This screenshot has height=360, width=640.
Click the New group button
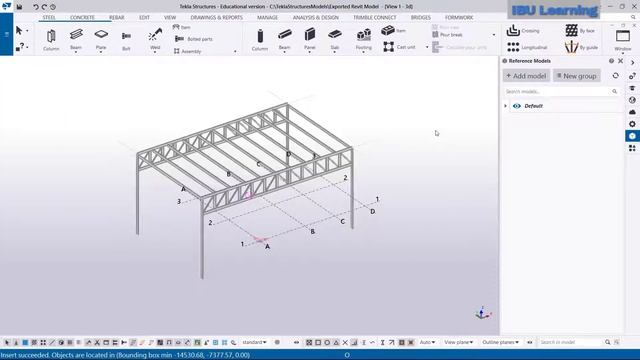coord(577,76)
